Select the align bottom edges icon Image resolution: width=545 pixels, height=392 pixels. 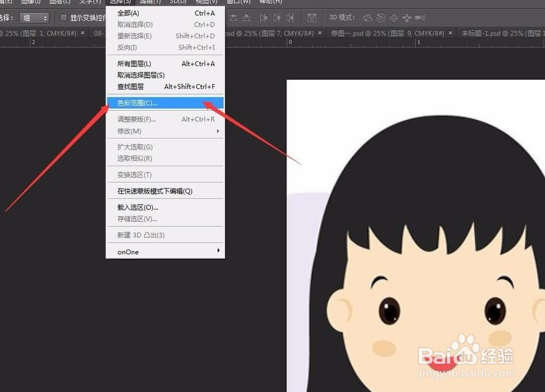[x=246, y=17]
